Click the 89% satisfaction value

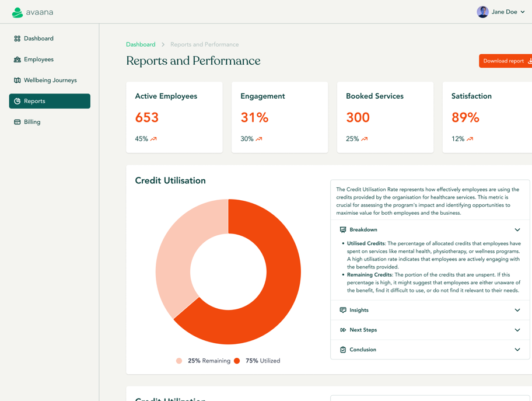click(466, 117)
